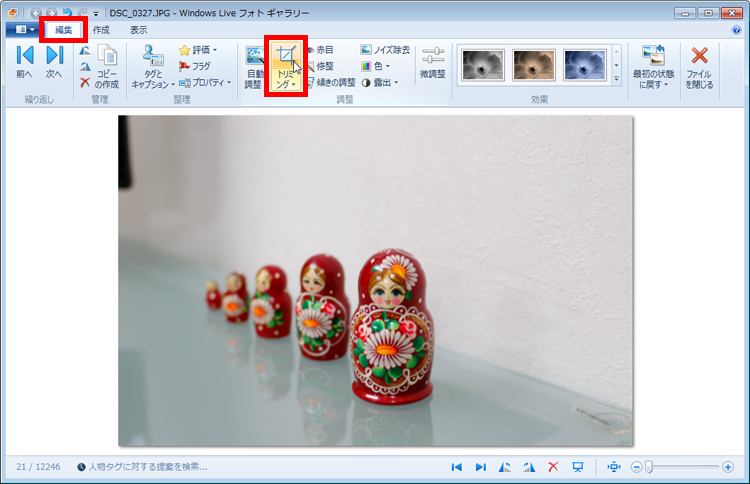The width and height of the screenshot is (750, 484).
Task: Switch to the 作成 tab
Action: [101, 30]
